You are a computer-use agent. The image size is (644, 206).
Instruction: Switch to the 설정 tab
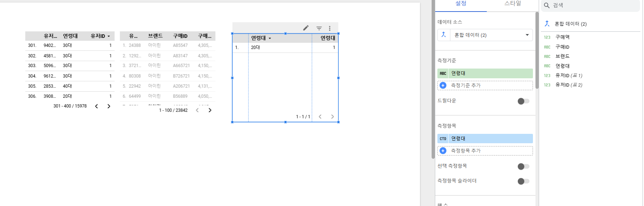(461, 4)
